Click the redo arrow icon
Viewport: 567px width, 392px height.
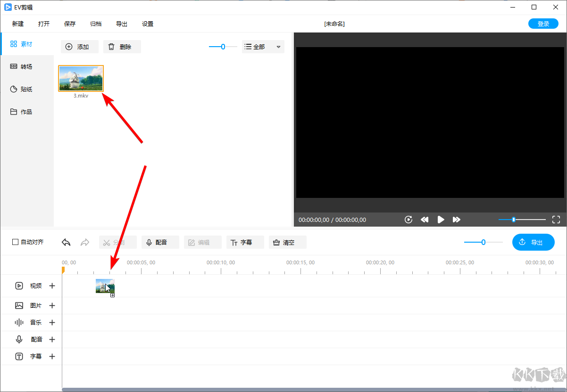pyautogui.click(x=85, y=242)
